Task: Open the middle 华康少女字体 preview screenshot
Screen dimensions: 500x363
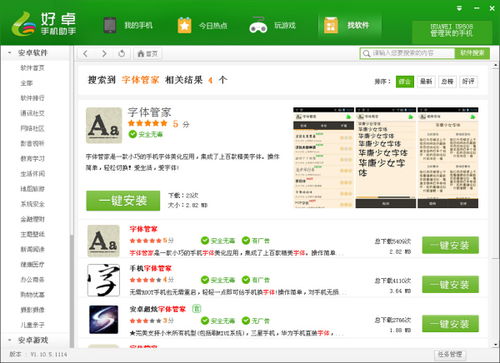Action: pyautogui.click(x=386, y=158)
